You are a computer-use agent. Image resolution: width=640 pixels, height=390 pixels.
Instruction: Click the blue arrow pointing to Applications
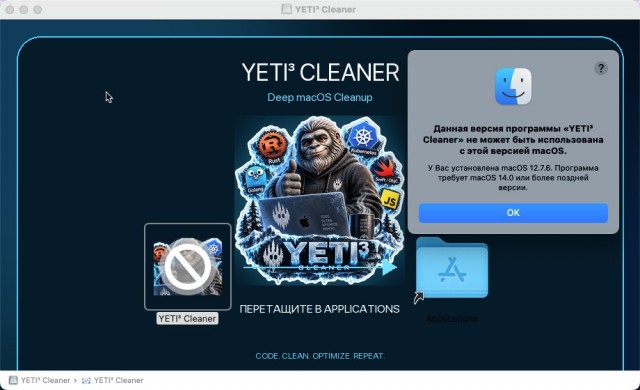[x=389, y=267]
